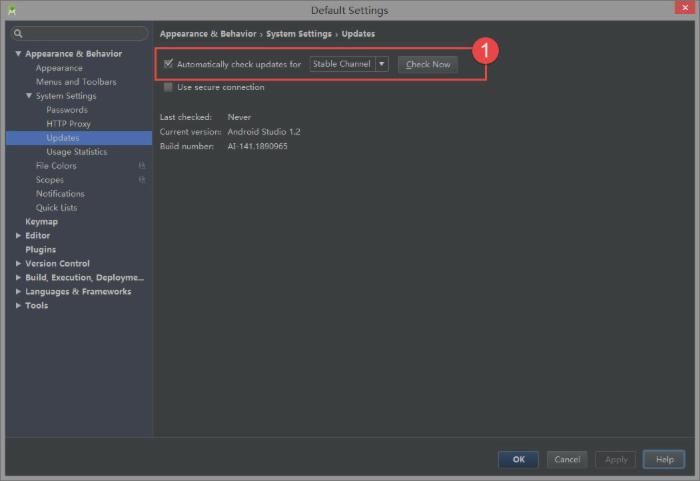Expand the Tools node
The height and width of the screenshot is (481, 700).
(18, 305)
